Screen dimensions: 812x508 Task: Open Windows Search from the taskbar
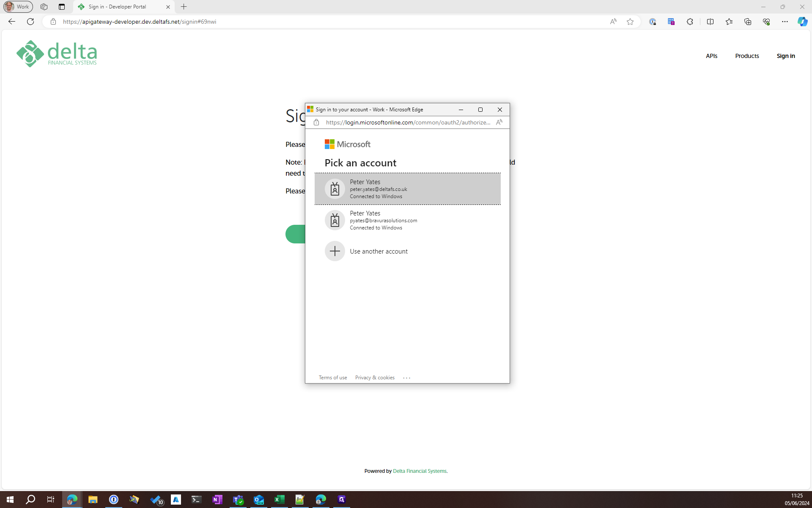[x=30, y=500]
